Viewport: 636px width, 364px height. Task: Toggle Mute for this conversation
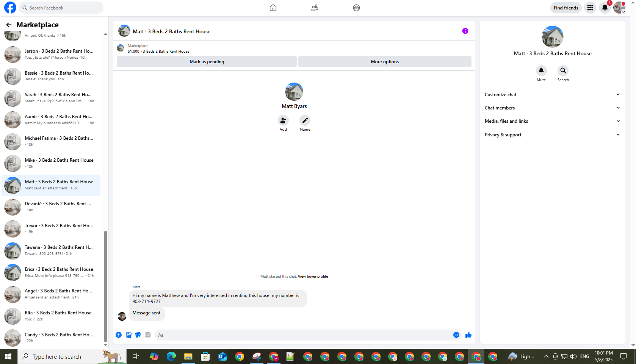pyautogui.click(x=541, y=70)
